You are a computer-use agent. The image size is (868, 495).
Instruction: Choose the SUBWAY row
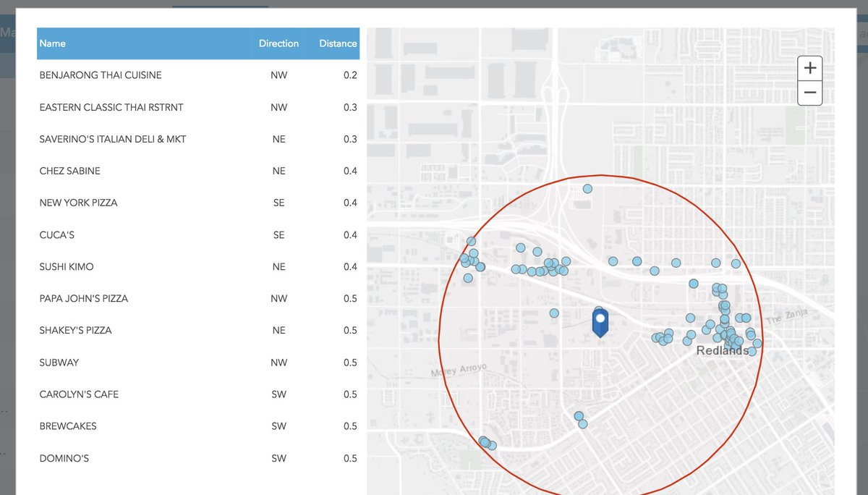click(198, 362)
